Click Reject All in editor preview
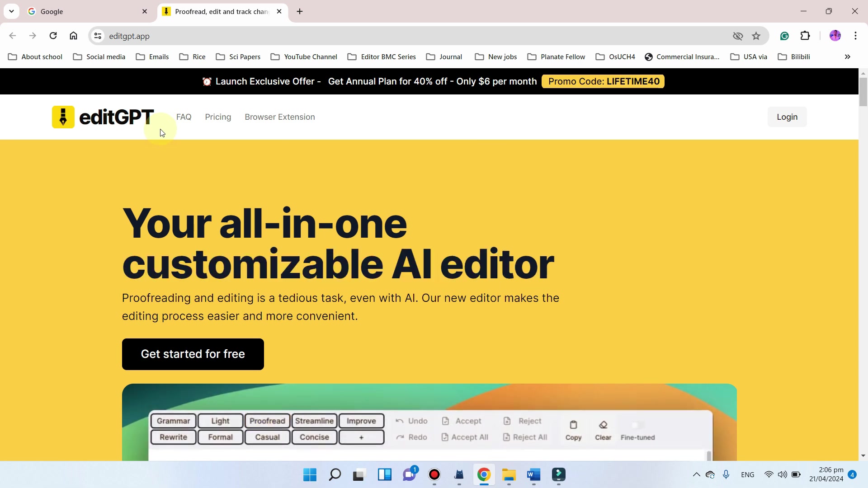The image size is (868, 488). tap(525, 437)
